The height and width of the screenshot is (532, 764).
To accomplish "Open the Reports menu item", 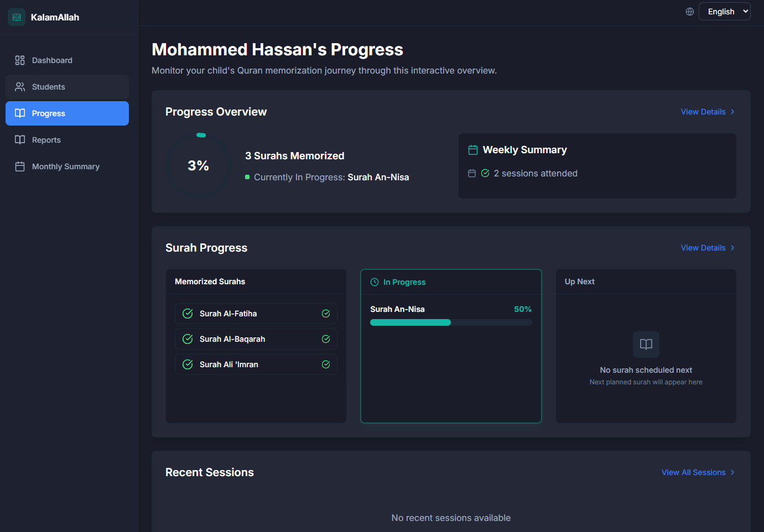I will tap(46, 140).
